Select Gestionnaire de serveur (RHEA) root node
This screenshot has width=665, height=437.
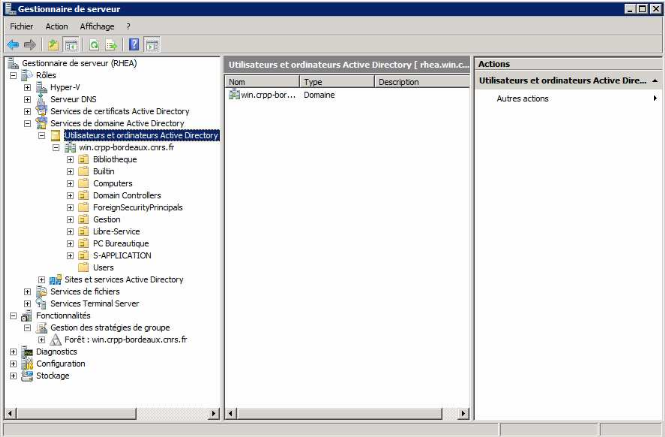[x=79, y=63]
